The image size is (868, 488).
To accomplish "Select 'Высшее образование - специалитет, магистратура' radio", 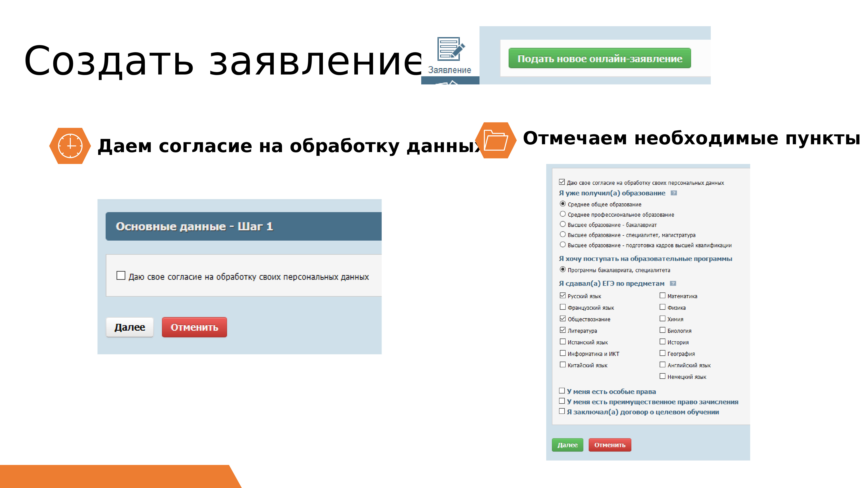I will [x=563, y=234].
